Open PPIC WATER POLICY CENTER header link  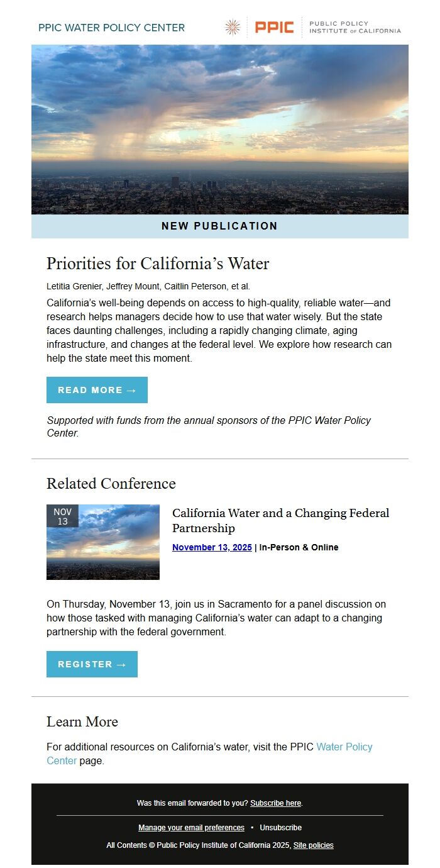click(111, 28)
